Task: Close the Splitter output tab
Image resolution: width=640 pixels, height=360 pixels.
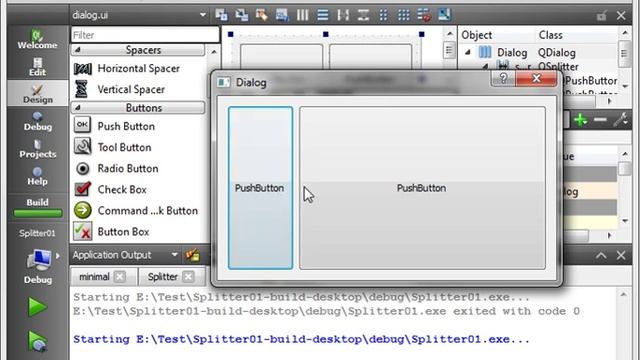Action: pos(188,277)
